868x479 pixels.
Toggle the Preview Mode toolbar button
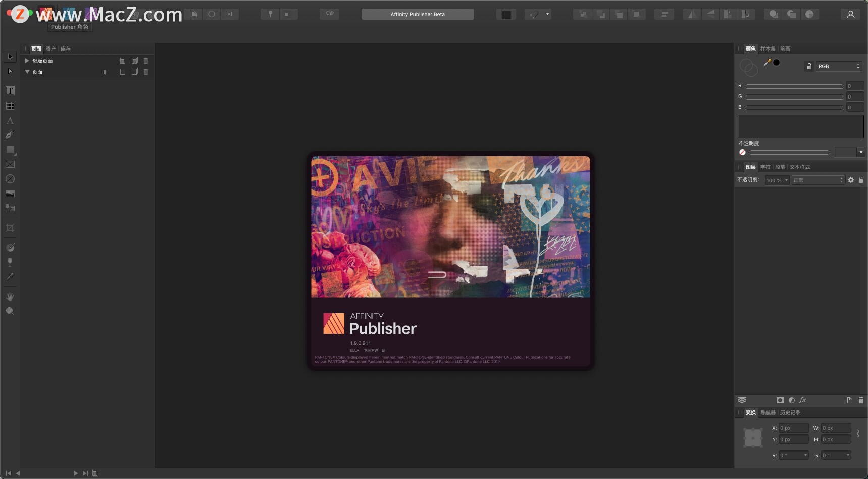click(329, 14)
